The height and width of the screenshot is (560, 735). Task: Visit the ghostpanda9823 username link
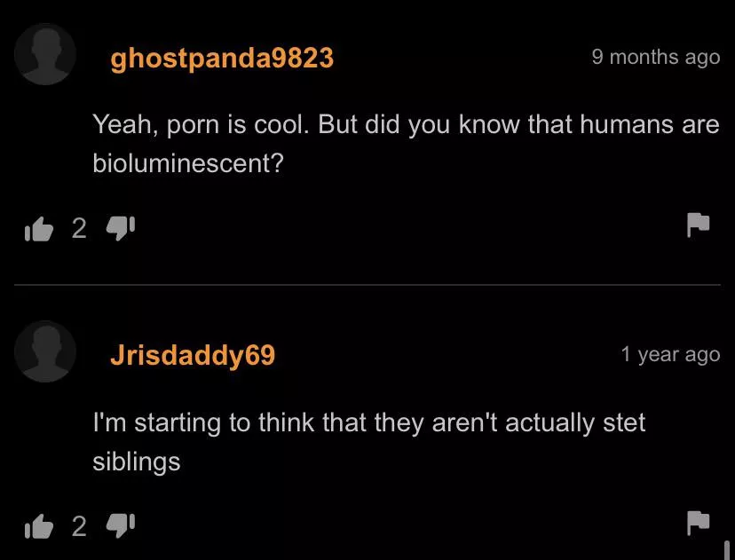(222, 59)
